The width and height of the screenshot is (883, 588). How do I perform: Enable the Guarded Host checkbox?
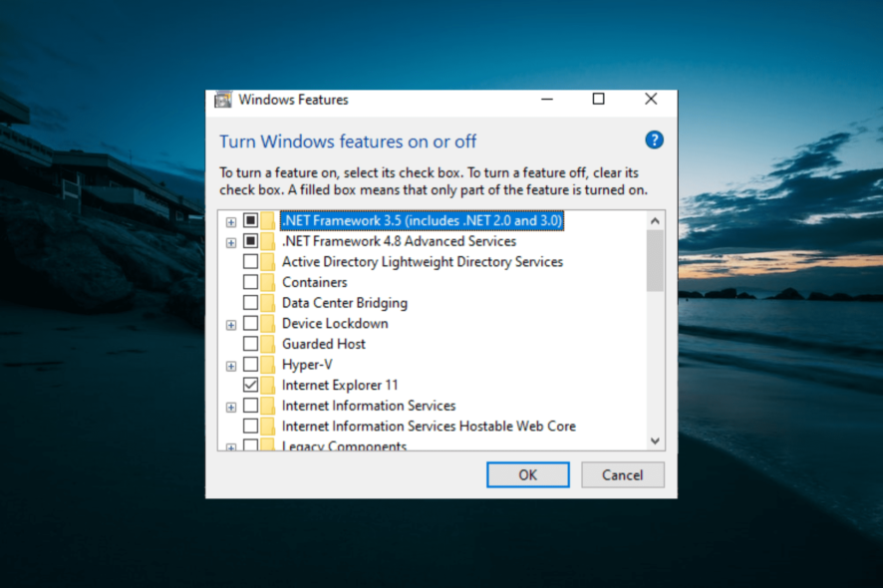[x=250, y=344]
